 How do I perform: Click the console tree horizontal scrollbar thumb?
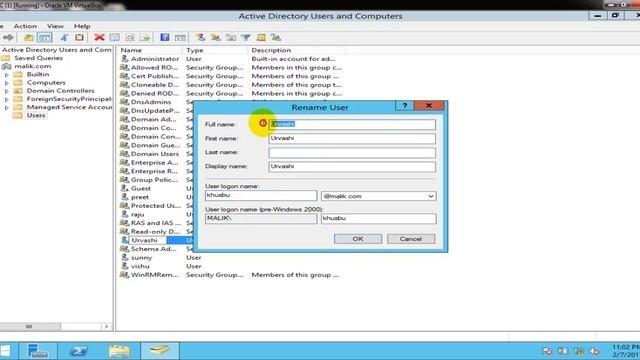[29, 327]
